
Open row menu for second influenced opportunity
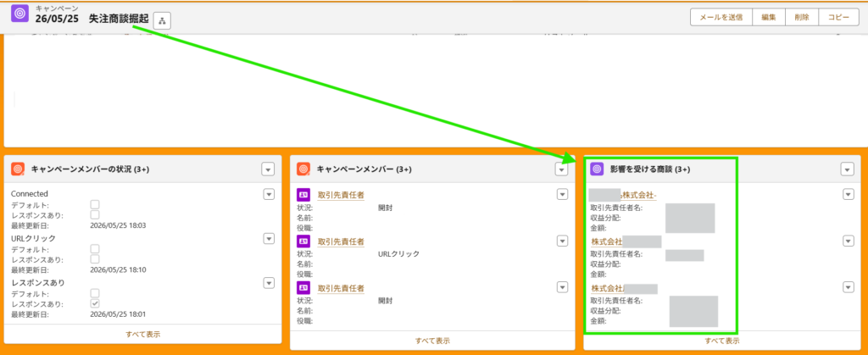pos(848,241)
